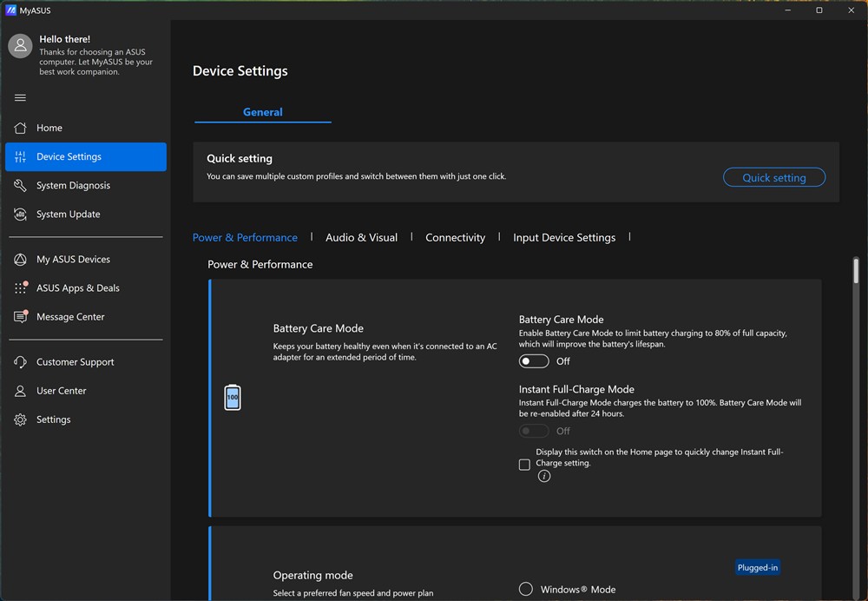Click the vertical scrollbar thumb
This screenshot has width=868, height=601.
[856, 271]
